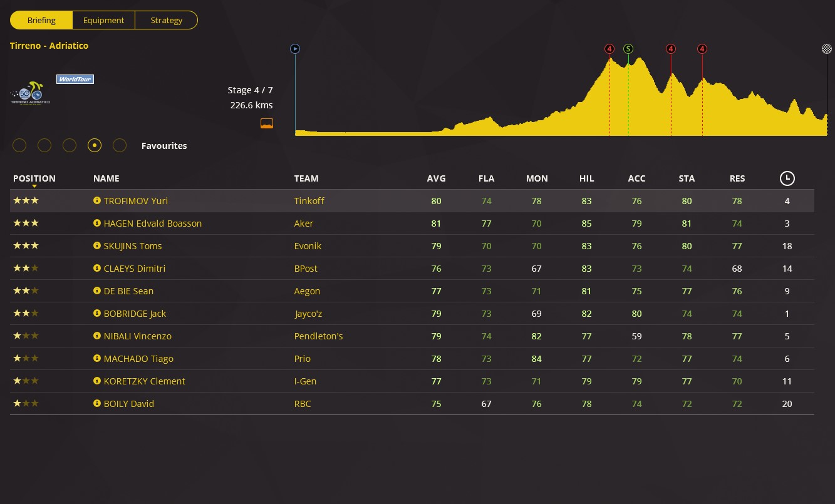Open rider MACHADO Tiago
This screenshot has width=835, height=504.
coord(139,359)
